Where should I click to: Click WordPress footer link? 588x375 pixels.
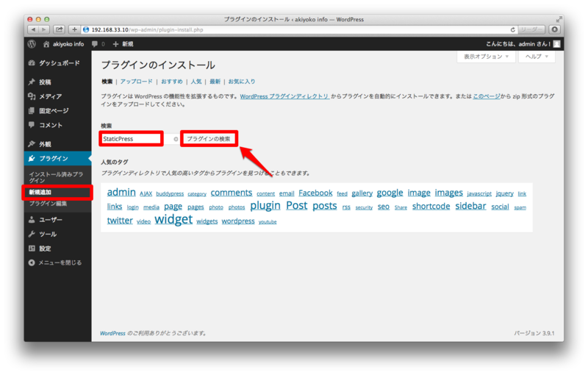112,333
